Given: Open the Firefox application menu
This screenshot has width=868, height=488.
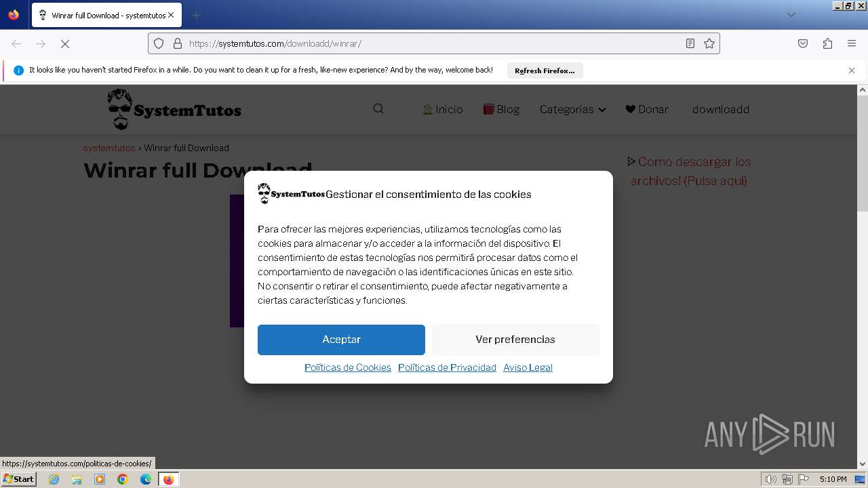Looking at the screenshot, I should 852,43.
